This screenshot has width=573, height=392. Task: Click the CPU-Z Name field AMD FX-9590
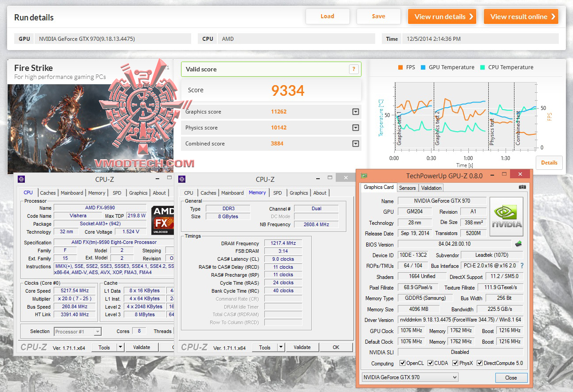coord(100,208)
